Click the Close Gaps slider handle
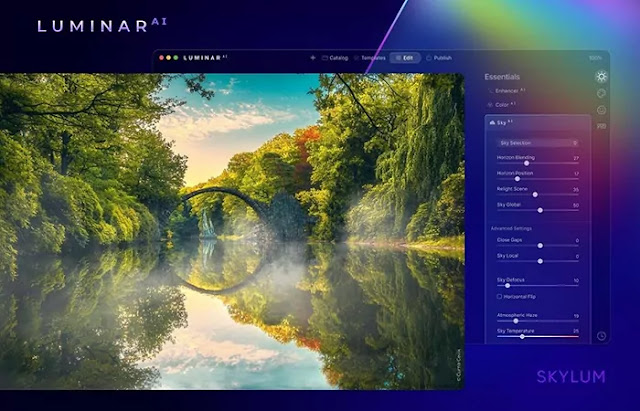Viewport: 640px width, 411px height. [x=540, y=246]
